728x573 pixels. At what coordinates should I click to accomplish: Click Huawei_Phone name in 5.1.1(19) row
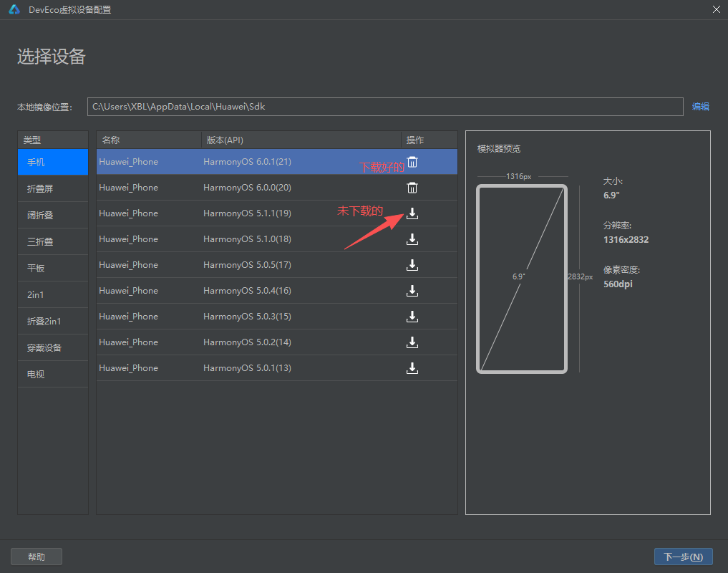129,213
